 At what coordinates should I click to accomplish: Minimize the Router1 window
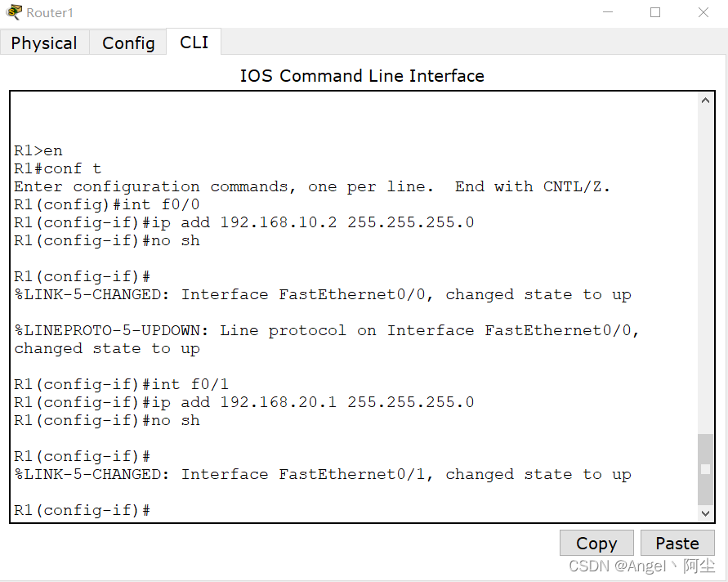(x=607, y=12)
